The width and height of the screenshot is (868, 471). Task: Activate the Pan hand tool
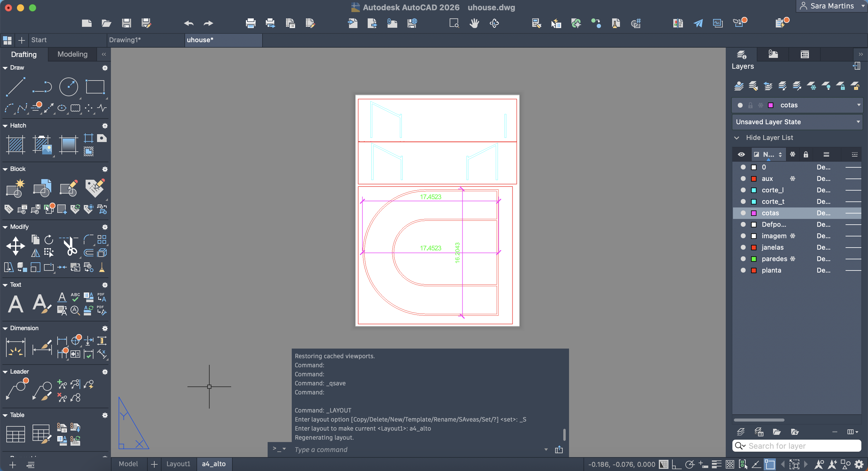(474, 23)
